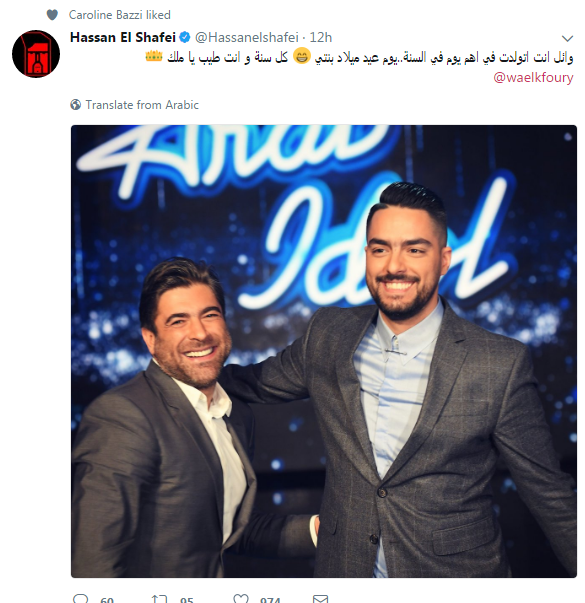This screenshot has height=603, width=585.
Task: Click the Translate from Arabic link
Action: (x=142, y=105)
